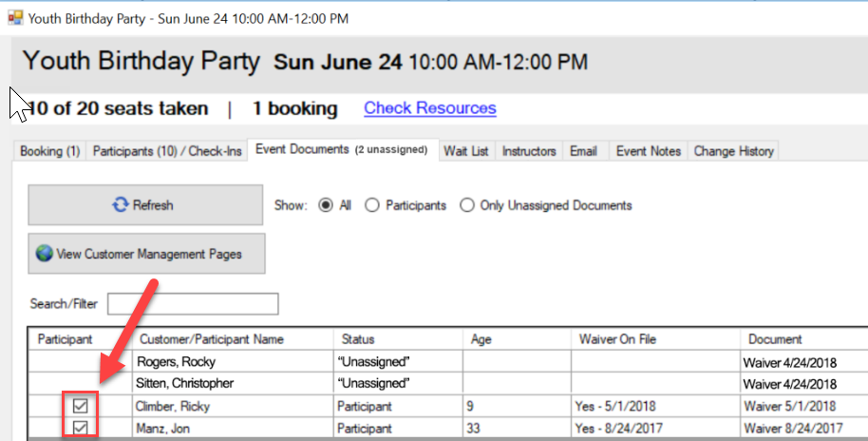Click the Refresh button

(145, 205)
